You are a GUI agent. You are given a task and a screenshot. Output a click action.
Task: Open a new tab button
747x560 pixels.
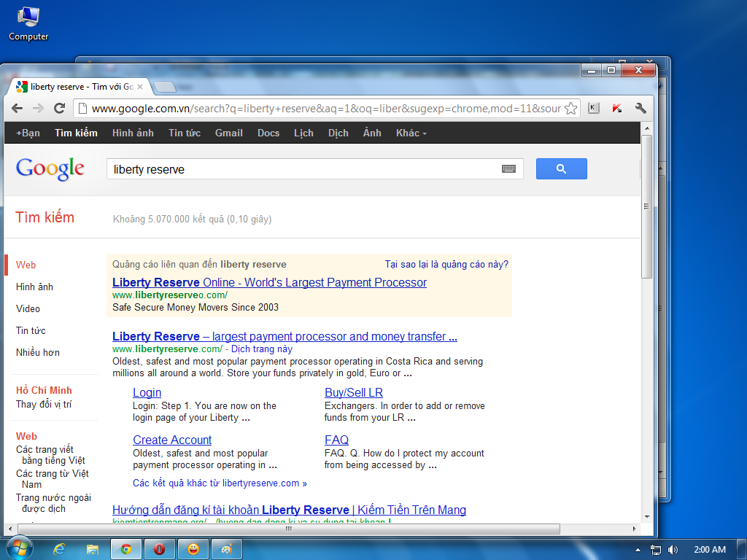[166, 87]
